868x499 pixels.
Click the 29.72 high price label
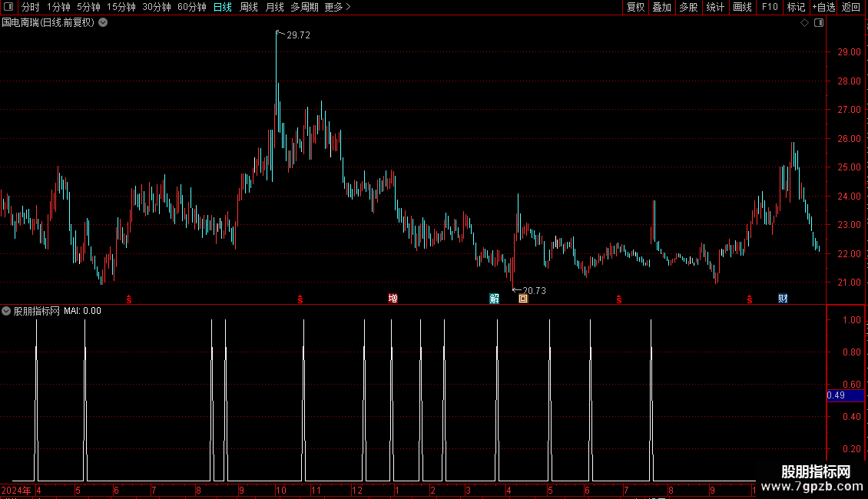(298, 35)
